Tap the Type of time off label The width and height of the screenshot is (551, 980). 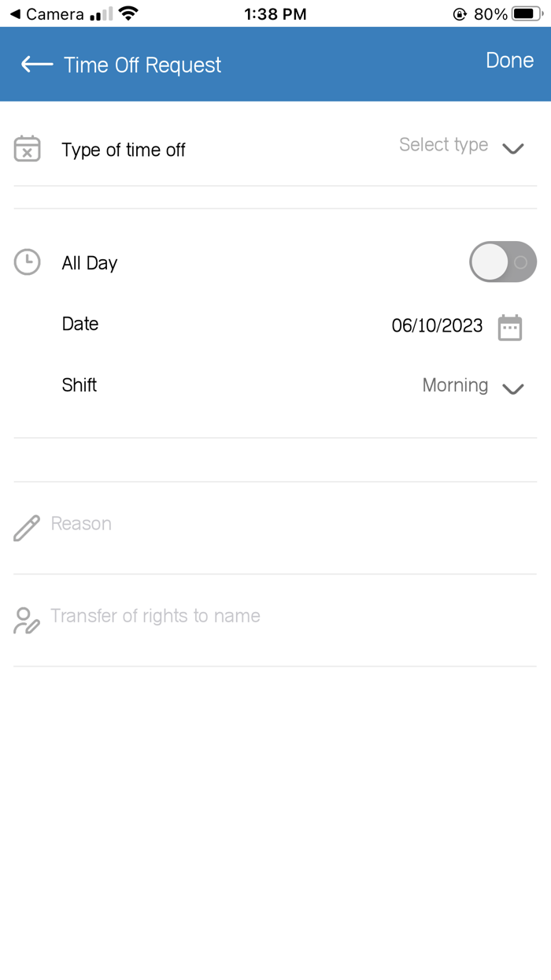(x=124, y=150)
